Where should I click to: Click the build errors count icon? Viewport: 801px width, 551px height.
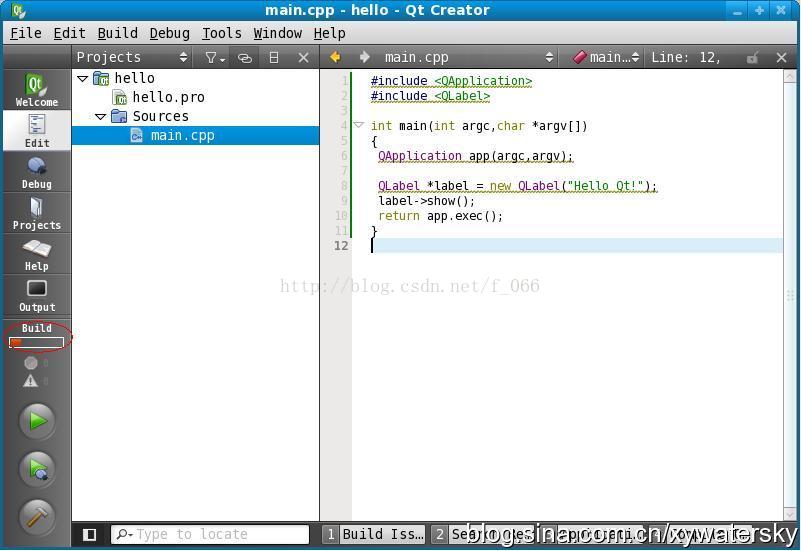coord(31,363)
